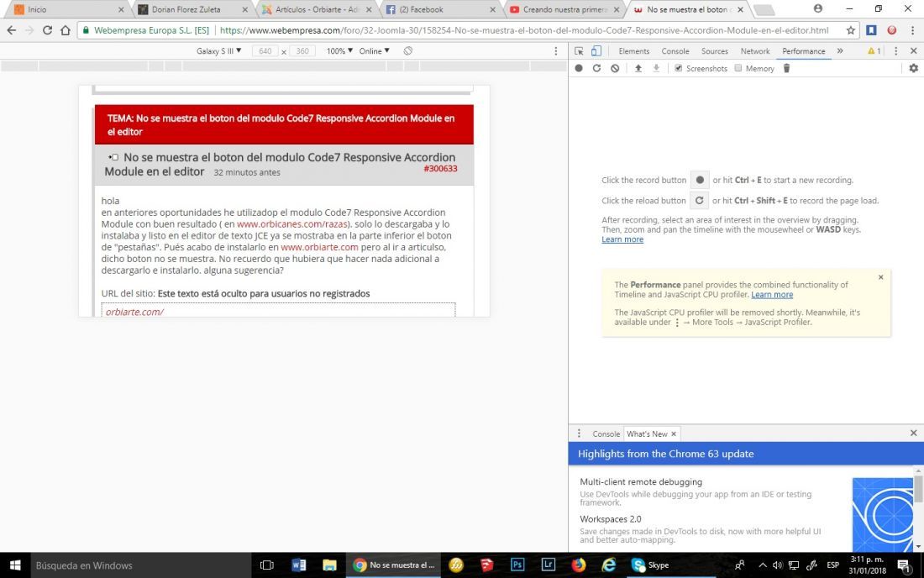
Task: Click the device height field showing 360
Action: [302, 50]
